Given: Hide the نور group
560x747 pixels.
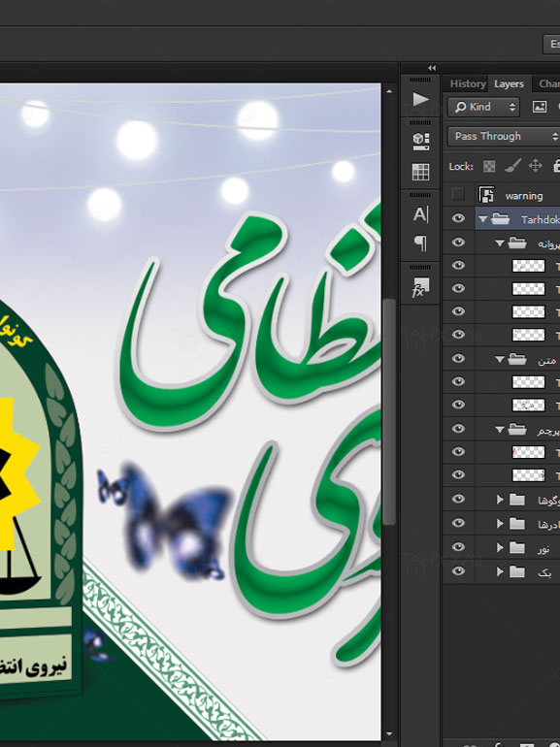Looking at the screenshot, I should (x=458, y=547).
